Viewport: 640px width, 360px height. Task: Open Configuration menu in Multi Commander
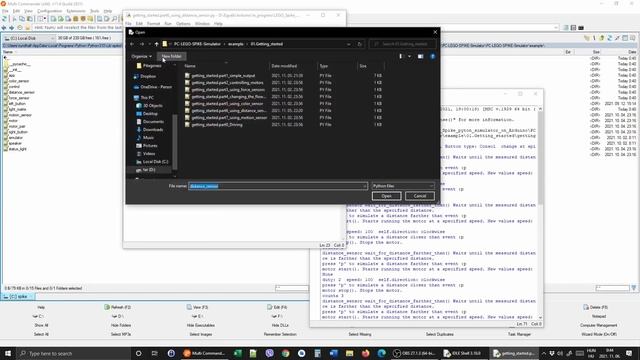point(49,11)
